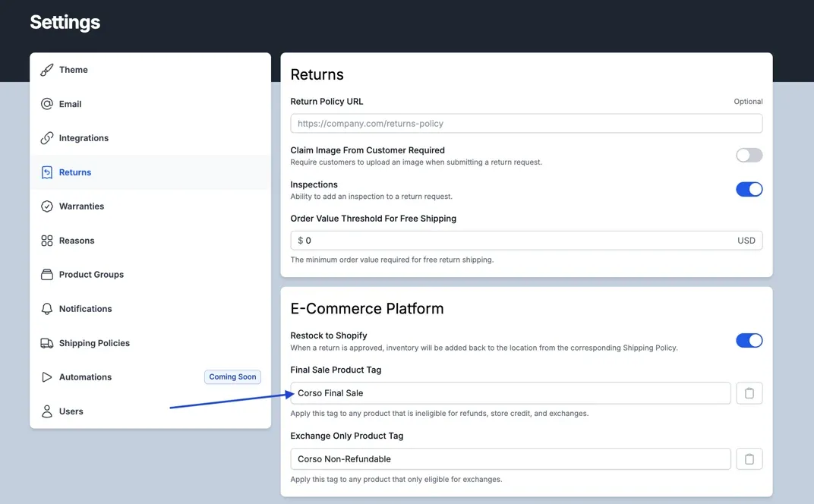Disable the Inspections toggle
Viewport: 814px width, 504px height.
tap(749, 190)
